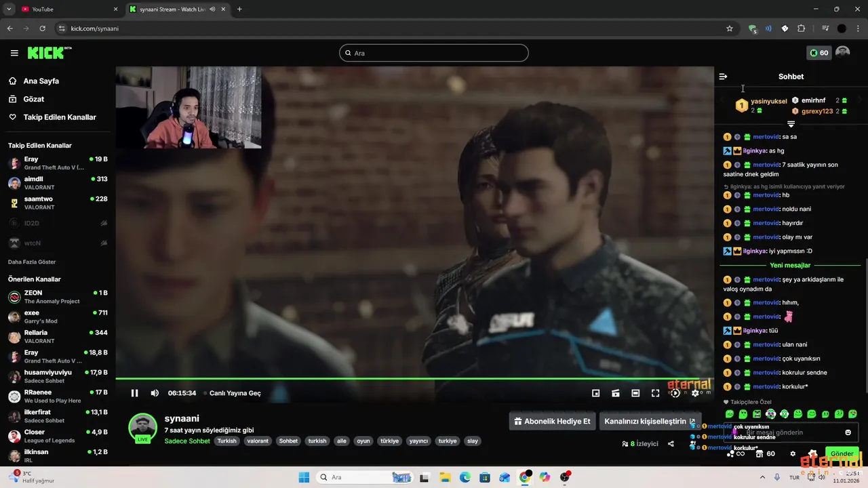
Task: Seek on the green video progress bar
Action: (414, 379)
